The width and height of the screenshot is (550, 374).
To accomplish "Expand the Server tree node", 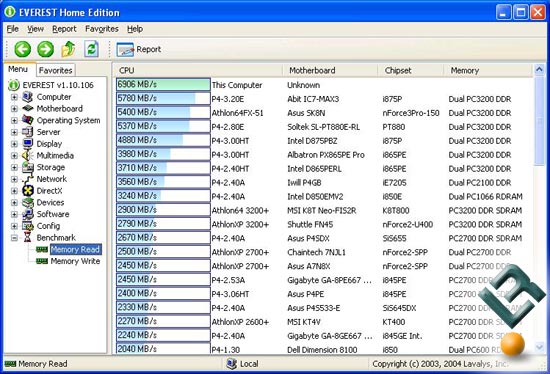I will pos(14,132).
